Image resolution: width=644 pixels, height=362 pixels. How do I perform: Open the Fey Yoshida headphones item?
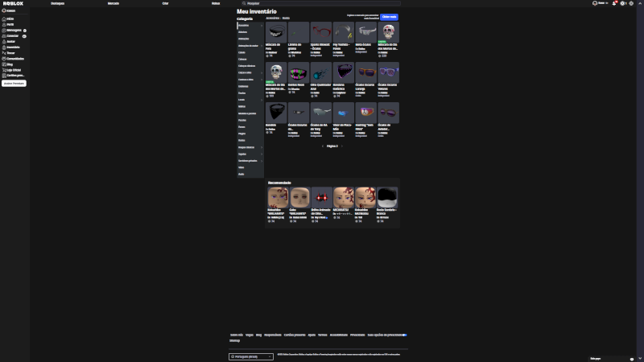point(344,32)
